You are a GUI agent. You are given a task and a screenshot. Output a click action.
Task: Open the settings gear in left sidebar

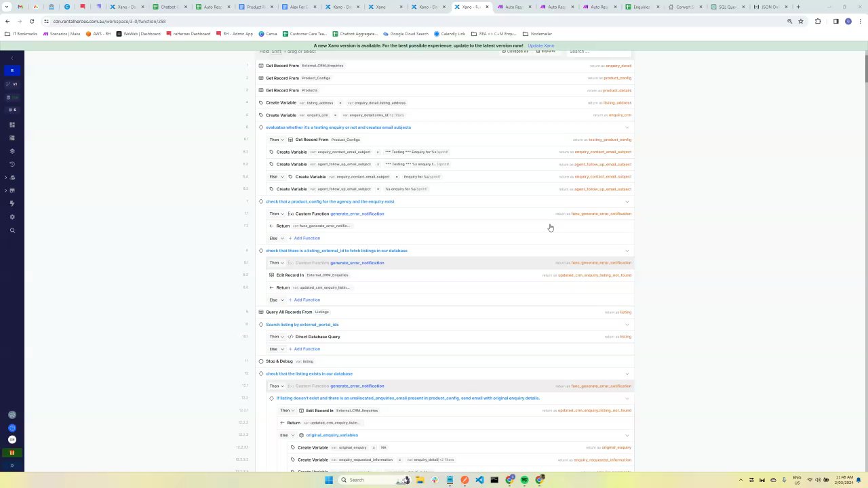(x=12, y=217)
